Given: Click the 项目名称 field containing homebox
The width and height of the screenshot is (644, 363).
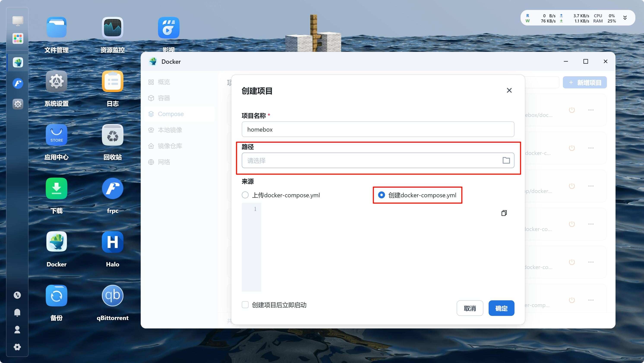Looking at the screenshot, I should (x=378, y=129).
